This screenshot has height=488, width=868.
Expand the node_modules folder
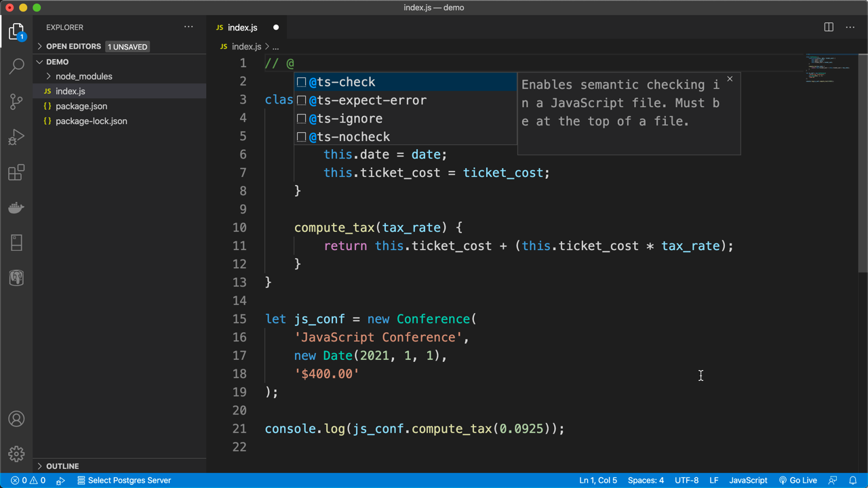(83, 77)
